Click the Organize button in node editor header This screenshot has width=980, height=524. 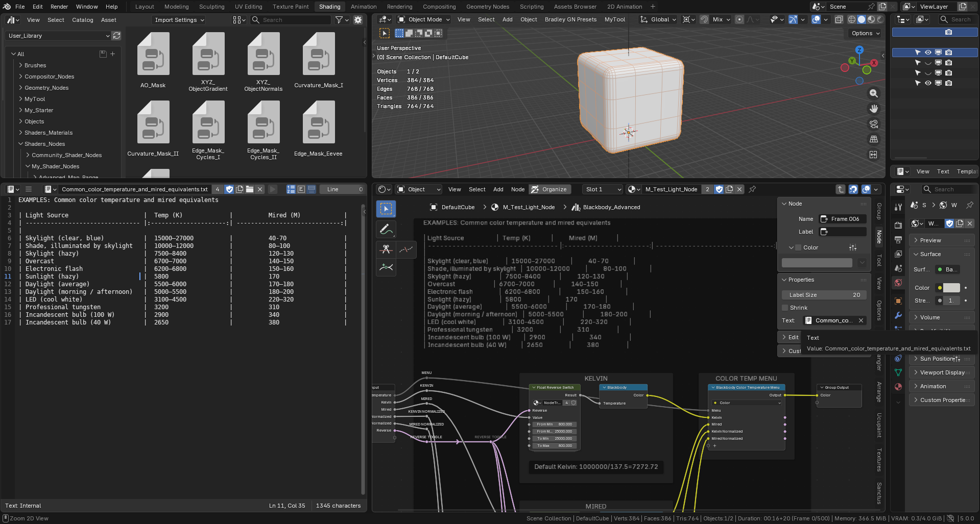click(549, 189)
